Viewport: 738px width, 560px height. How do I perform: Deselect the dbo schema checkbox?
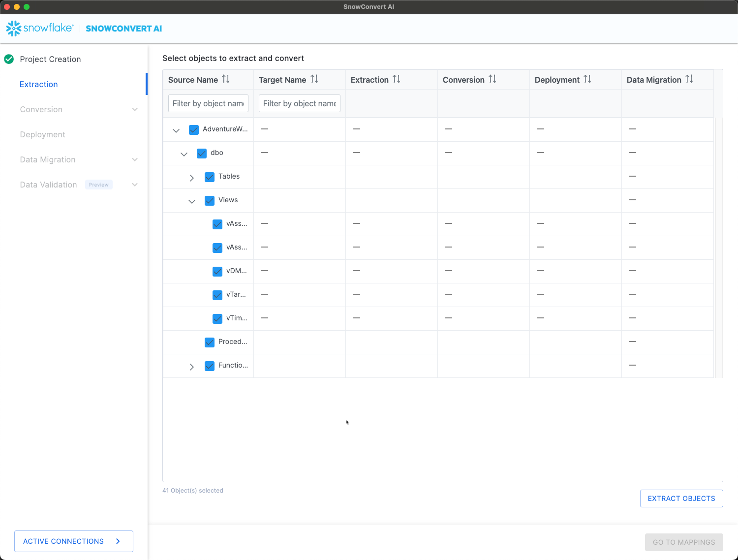202,153
